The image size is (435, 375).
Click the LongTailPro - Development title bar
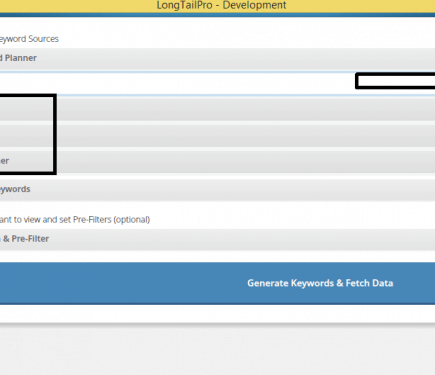click(217, 6)
